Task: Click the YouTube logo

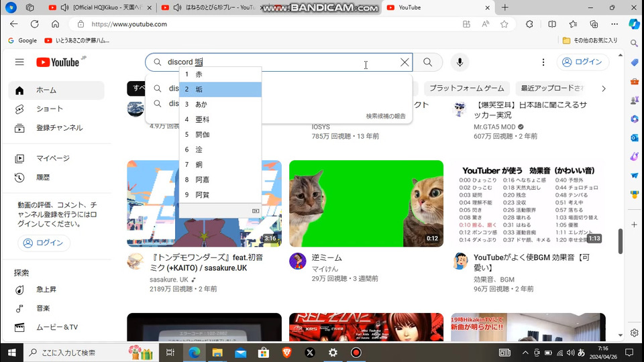Action: click(58, 62)
